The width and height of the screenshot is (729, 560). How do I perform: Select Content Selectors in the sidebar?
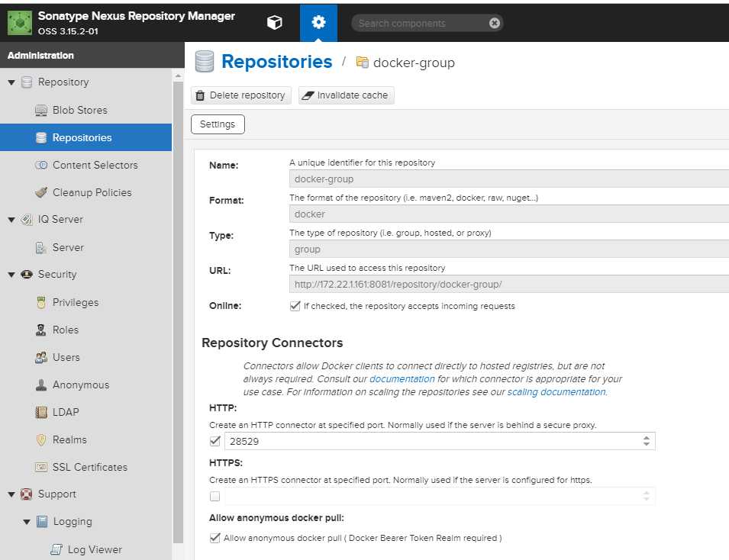95,165
